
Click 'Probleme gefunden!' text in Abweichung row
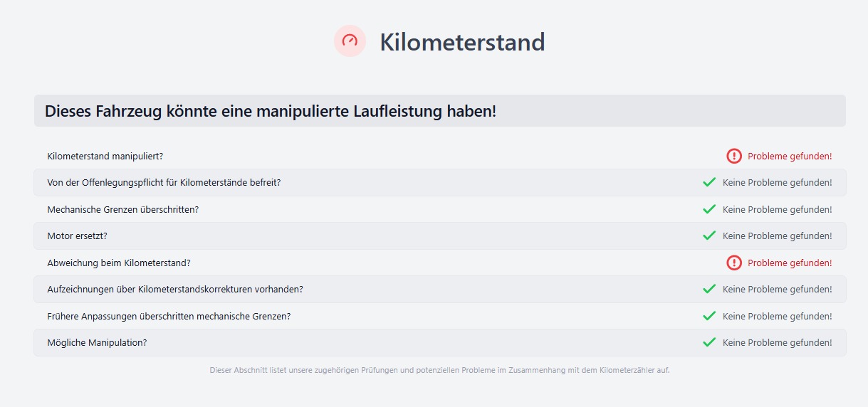[790, 263]
